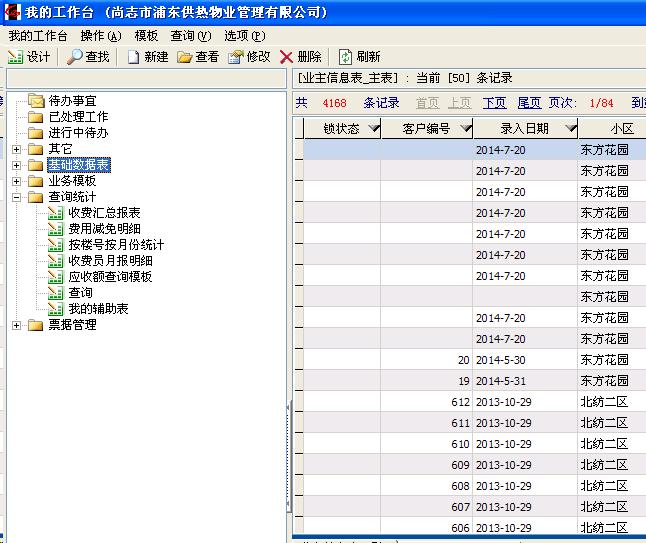Click the 设计 design toolbar icon
The image size is (646, 543).
click(16, 57)
